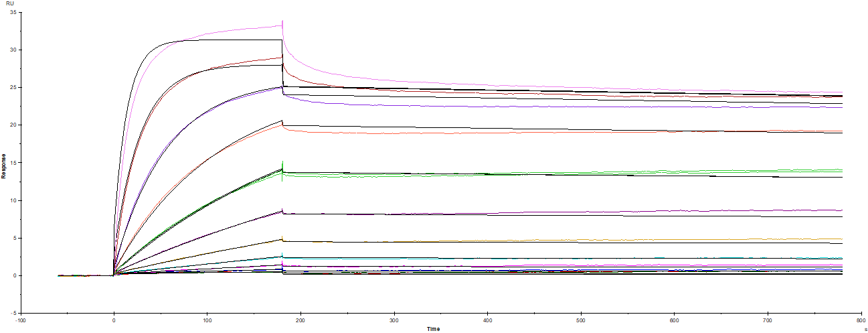The height and width of the screenshot is (333, 868).
Task: Click the right end of the green curve
Action: (x=841, y=170)
